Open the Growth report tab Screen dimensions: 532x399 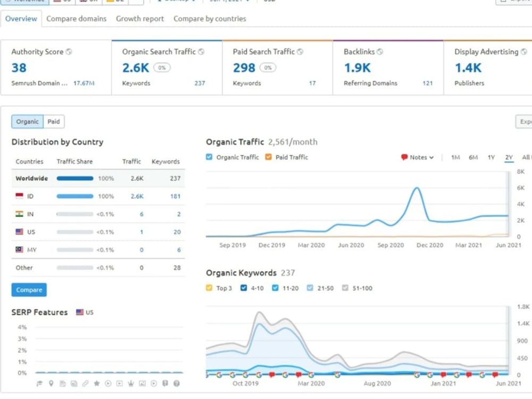click(x=140, y=19)
